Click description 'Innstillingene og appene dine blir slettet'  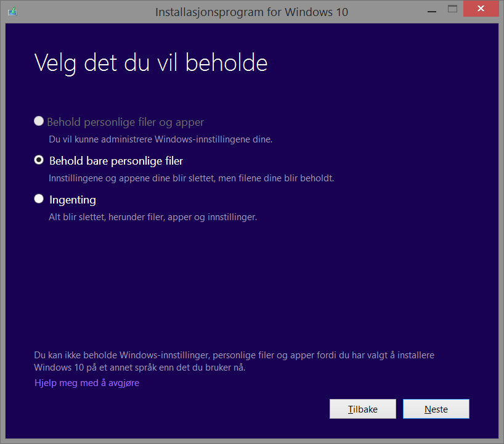(132, 178)
